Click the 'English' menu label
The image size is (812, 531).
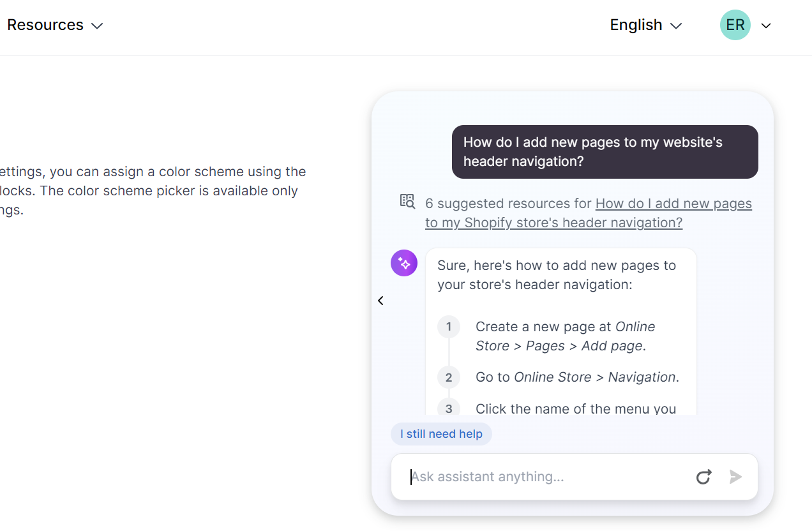pyautogui.click(x=636, y=25)
